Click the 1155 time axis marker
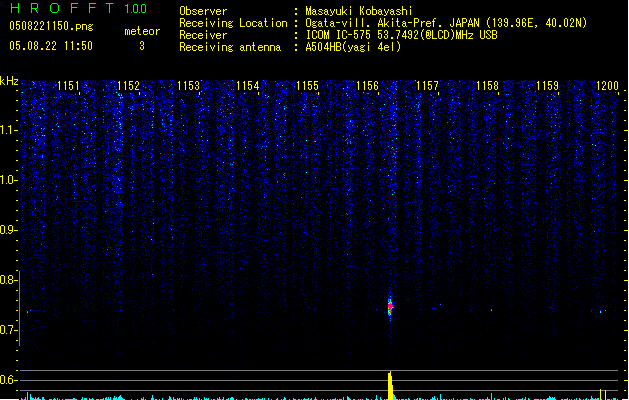629x400 pixels. pyautogui.click(x=307, y=86)
